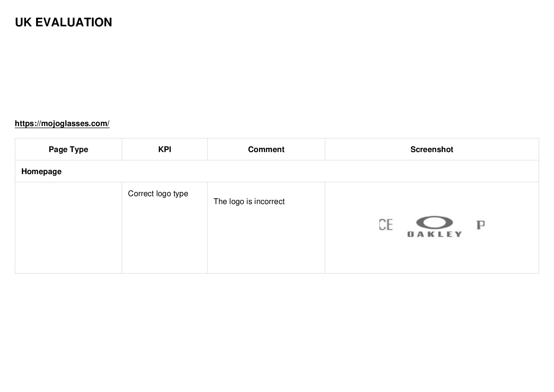The width and height of the screenshot is (554, 392).
Task: Click the cropped 'CE' logo fragment
Action: coord(386,224)
